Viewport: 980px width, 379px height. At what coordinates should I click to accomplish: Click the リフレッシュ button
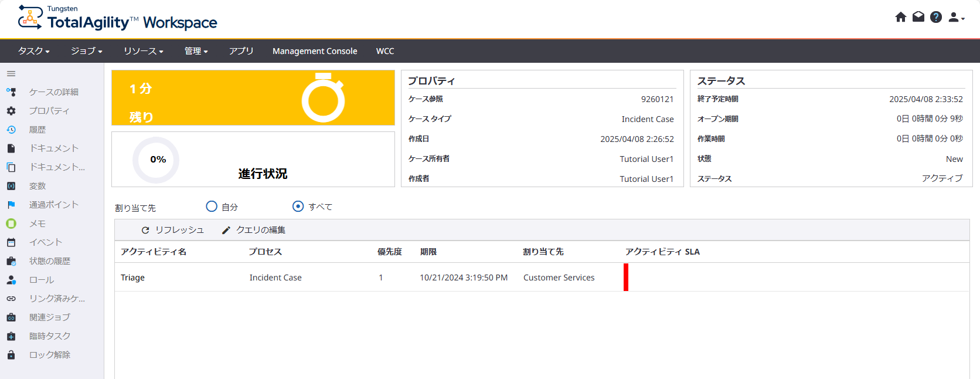point(173,230)
